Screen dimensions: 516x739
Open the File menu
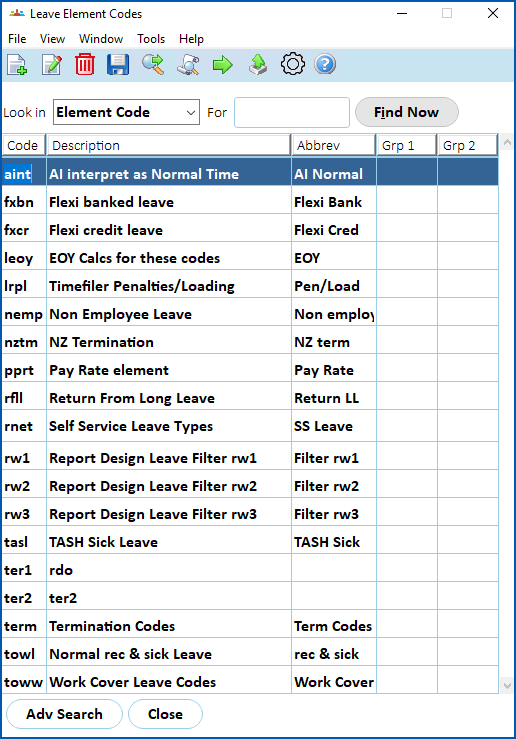17,39
